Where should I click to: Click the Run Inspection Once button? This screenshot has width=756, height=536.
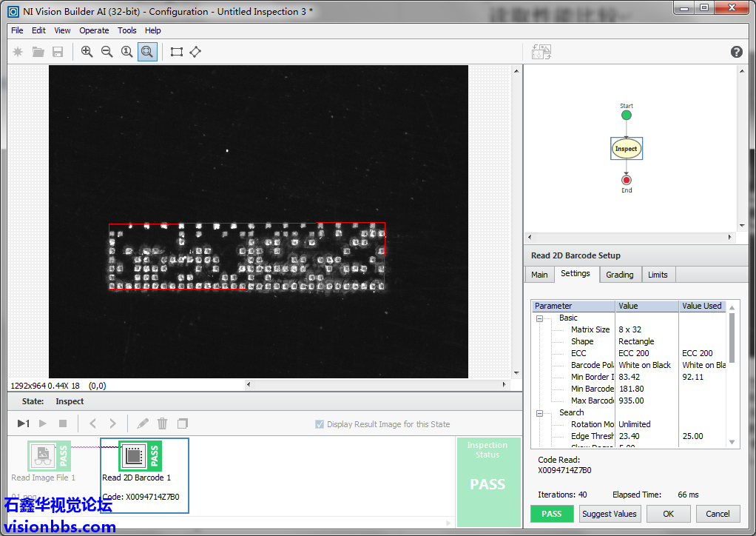(23, 423)
